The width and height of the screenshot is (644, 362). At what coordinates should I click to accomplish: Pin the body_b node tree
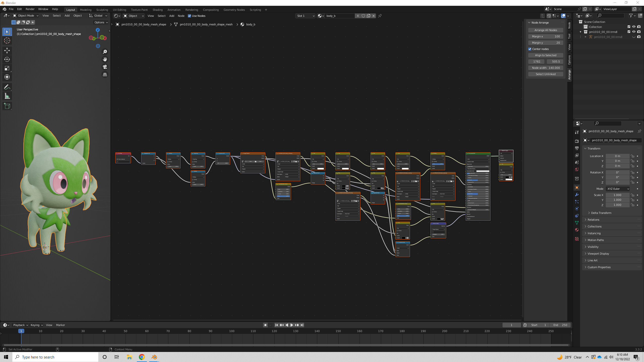point(380,16)
